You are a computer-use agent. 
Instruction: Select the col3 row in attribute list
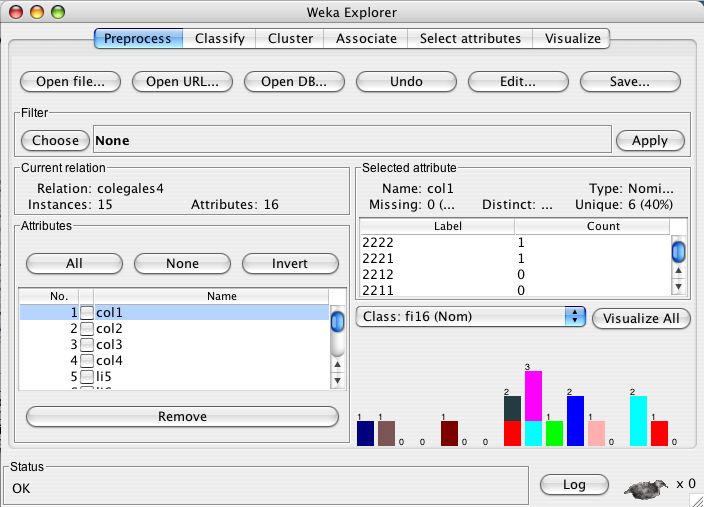tap(200, 345)
